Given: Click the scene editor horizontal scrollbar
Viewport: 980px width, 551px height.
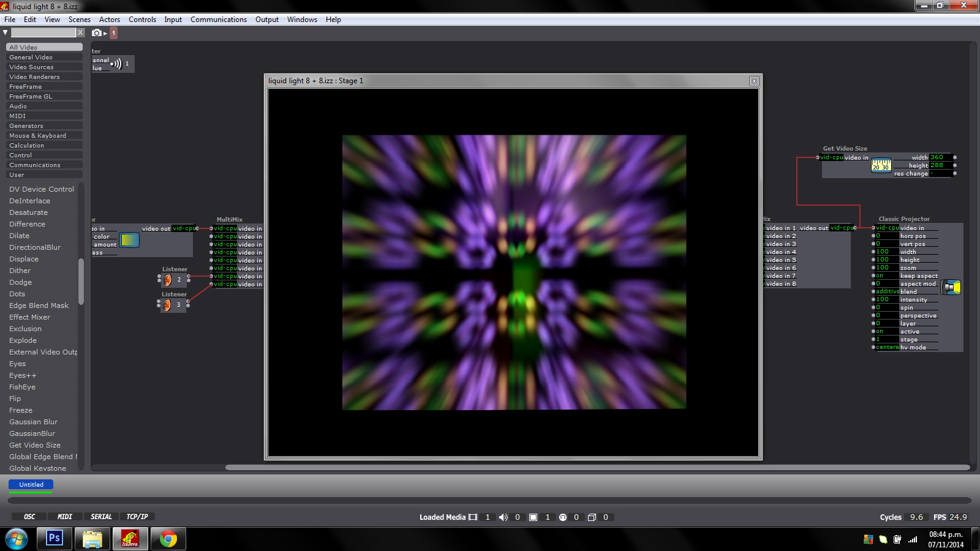Looking at the screenshot, I should coord(597,467).
